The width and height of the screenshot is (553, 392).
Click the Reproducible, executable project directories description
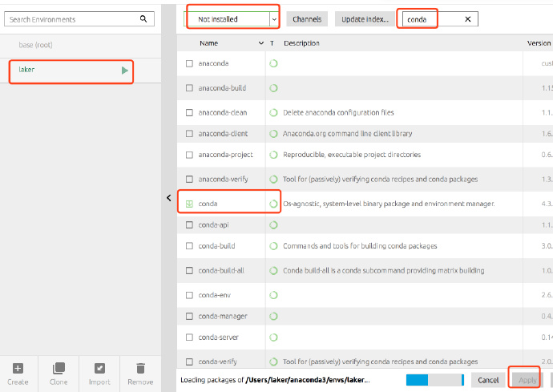click(x=352, y=155)
